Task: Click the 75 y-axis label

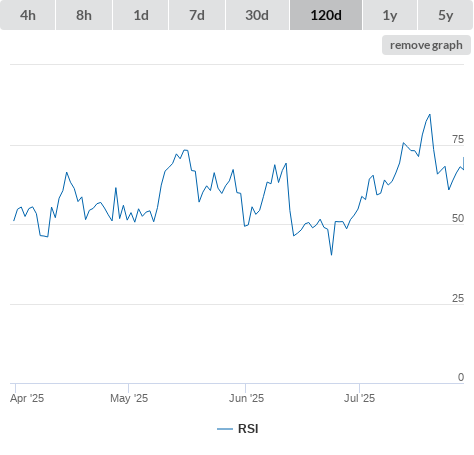Action: (x=458, y=139)
